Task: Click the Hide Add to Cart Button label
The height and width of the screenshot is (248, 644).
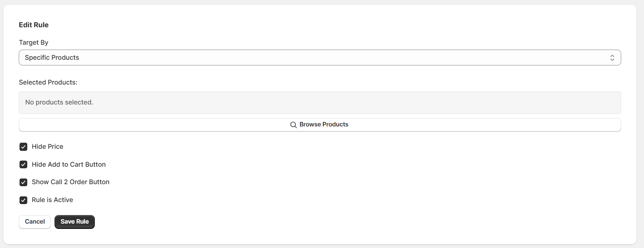Action: (x=69, y=165)
